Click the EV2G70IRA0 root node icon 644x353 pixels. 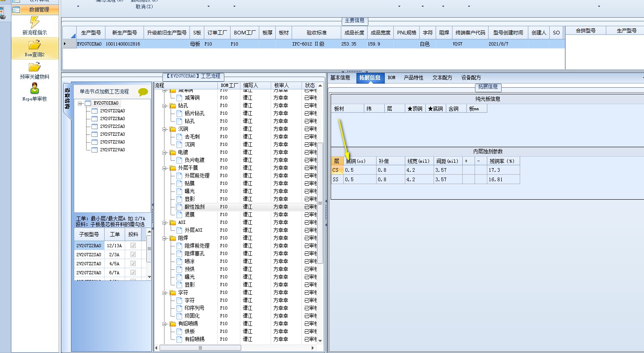pos(88,103)
